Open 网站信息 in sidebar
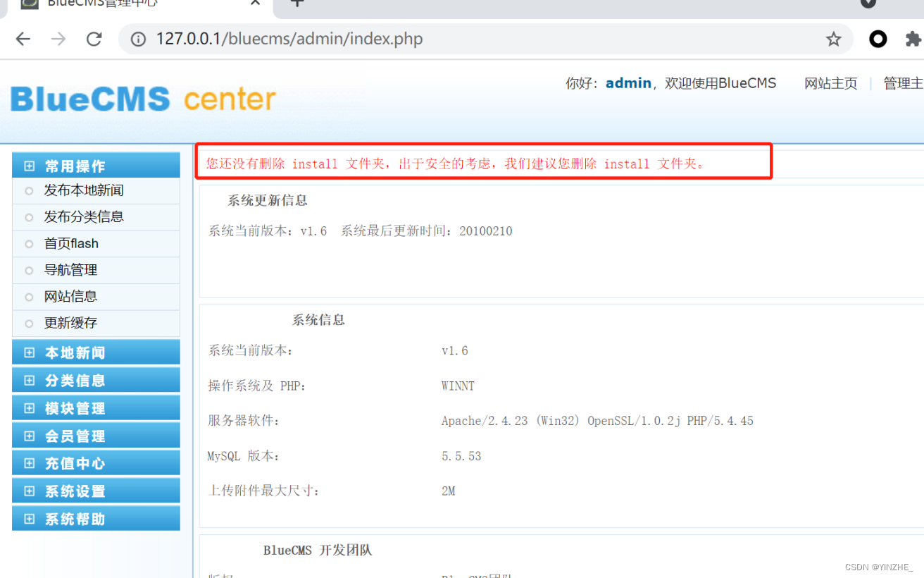The image size is (924, 578). click(70, 296)
